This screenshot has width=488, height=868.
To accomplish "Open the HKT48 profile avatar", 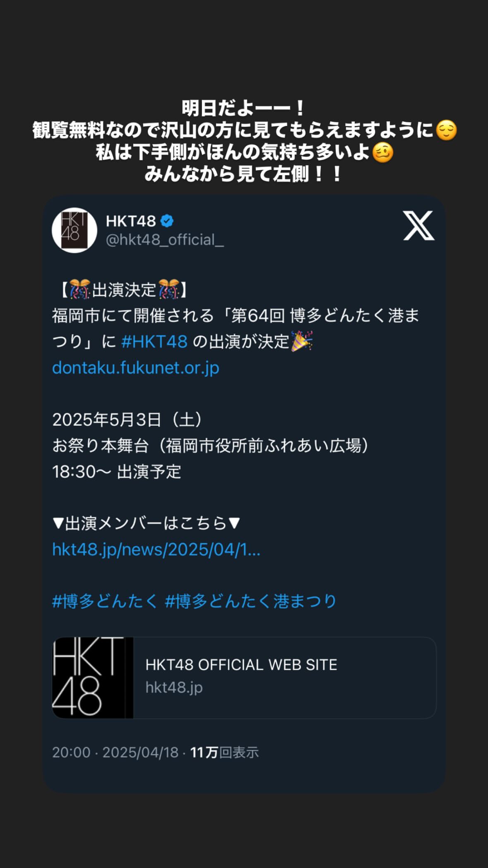I will 75,230.
